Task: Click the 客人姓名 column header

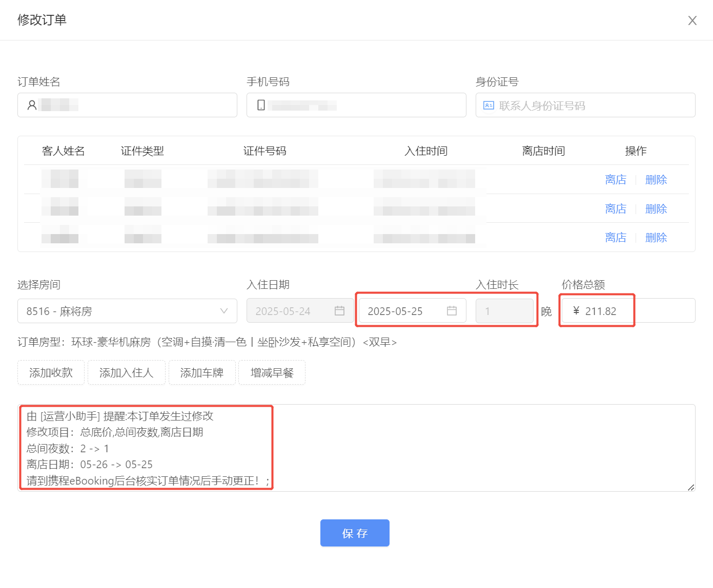Action: 63,151
